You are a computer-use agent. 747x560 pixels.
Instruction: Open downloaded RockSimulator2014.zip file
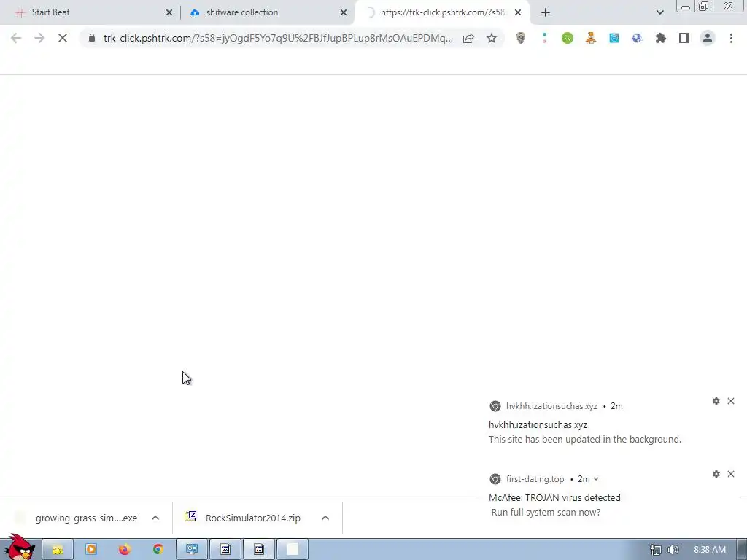click(243, 518)
